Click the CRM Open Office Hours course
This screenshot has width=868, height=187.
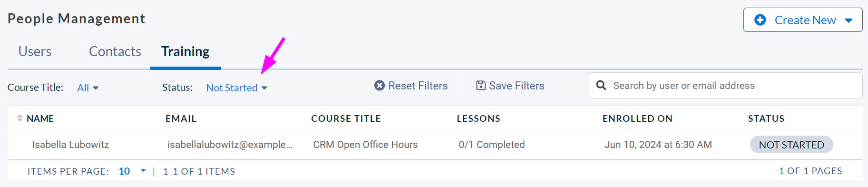(x=365, y=145)
